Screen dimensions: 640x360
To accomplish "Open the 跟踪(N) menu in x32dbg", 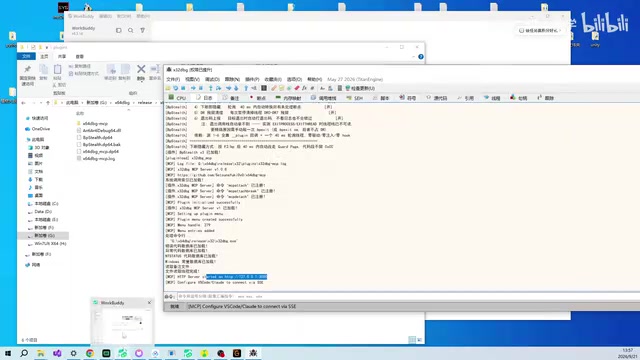I will [x=232, y=79].
